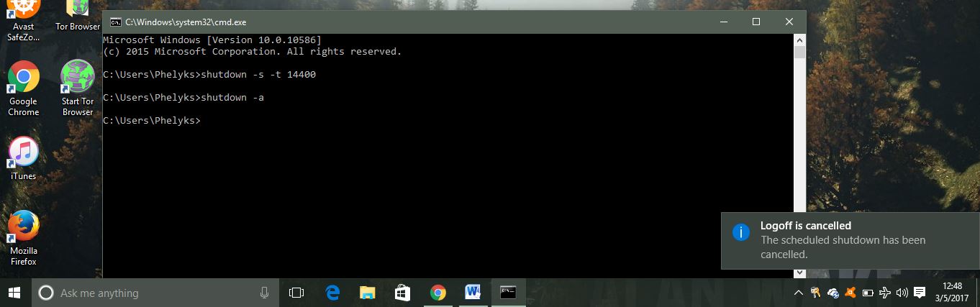Switch to Microsoft Word in the taskbar
The width and height of the screenshot is (980, 307).
coord(473,293)
